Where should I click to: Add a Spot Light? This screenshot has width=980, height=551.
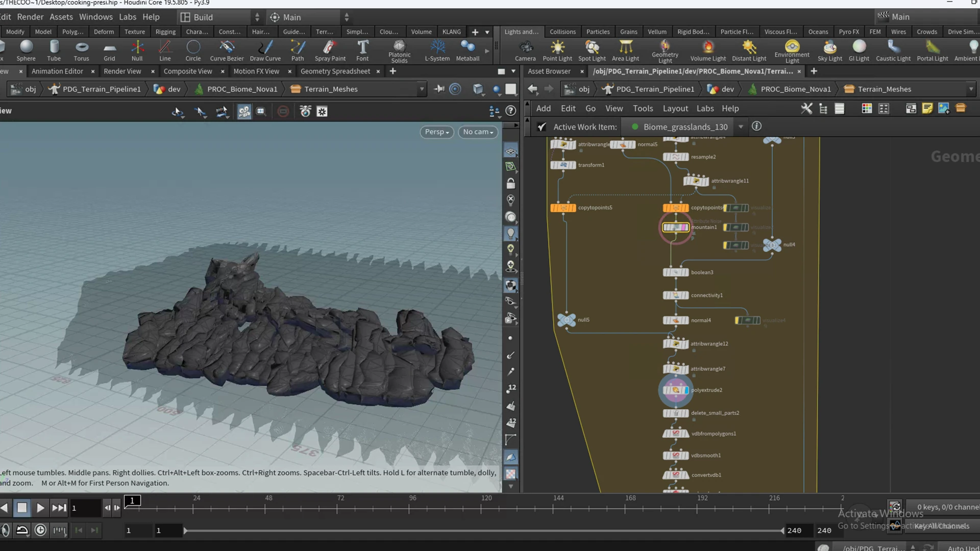click(592, 51)
